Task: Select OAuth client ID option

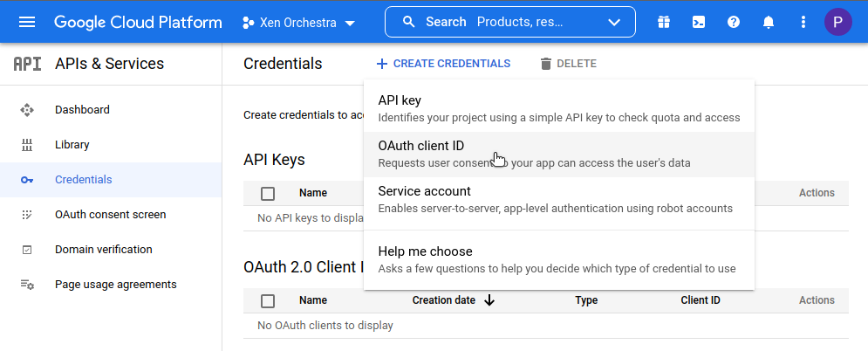Action: 558,154
